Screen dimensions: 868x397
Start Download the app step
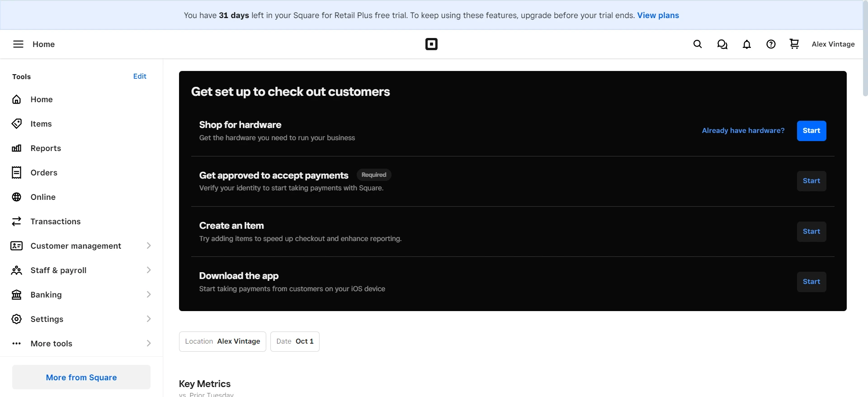click(811, 282)
